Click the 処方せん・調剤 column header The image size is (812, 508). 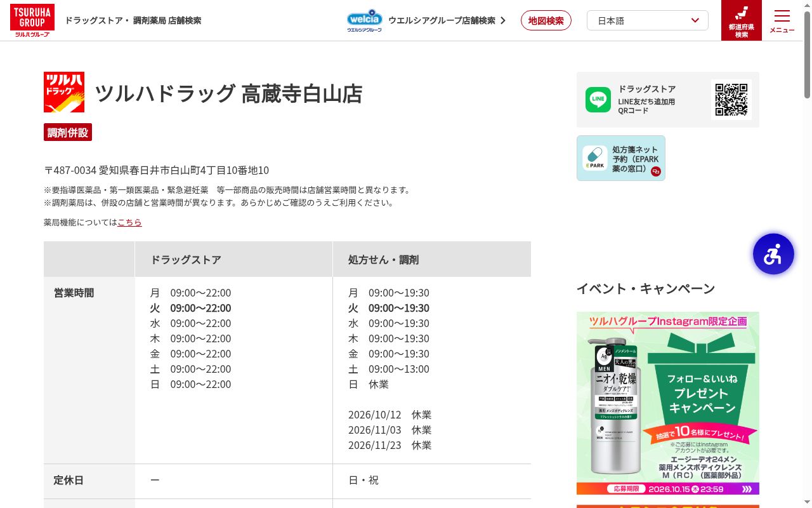click(432, 259)
